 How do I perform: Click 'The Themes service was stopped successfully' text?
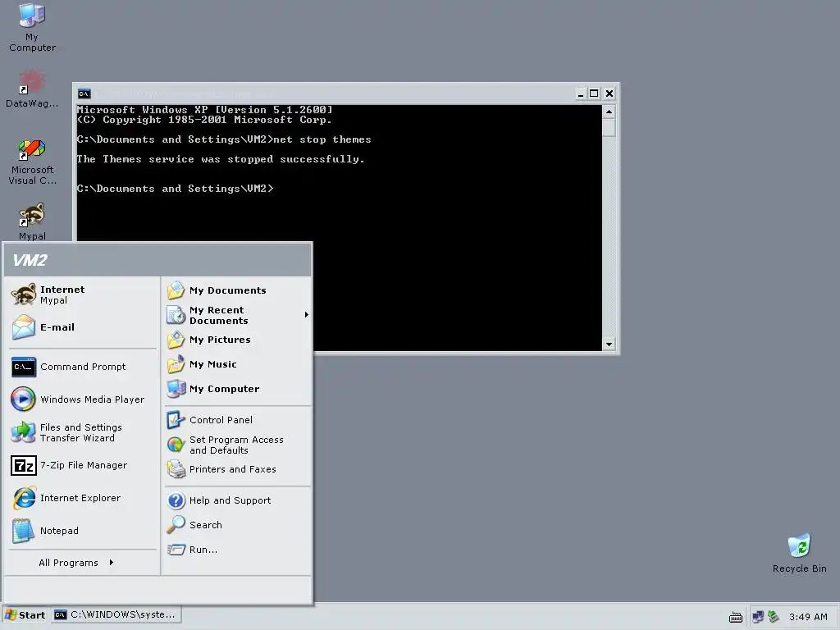click(221, 159)
